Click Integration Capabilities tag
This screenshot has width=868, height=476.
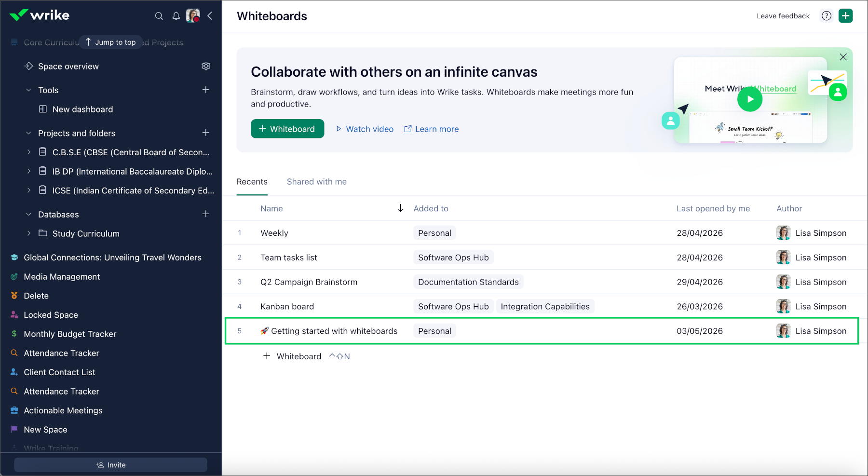[545, 307]
